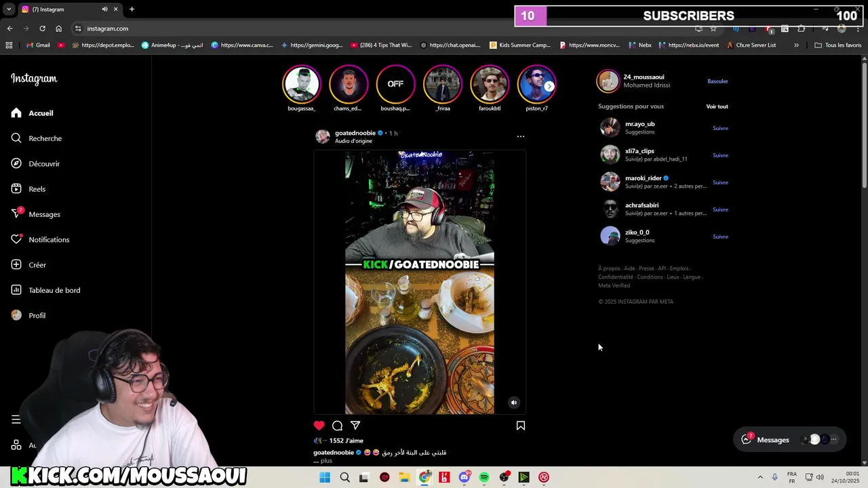Click the Instagram logo
868x488 pixels.
pyautogui.click(x=34, y=79)
